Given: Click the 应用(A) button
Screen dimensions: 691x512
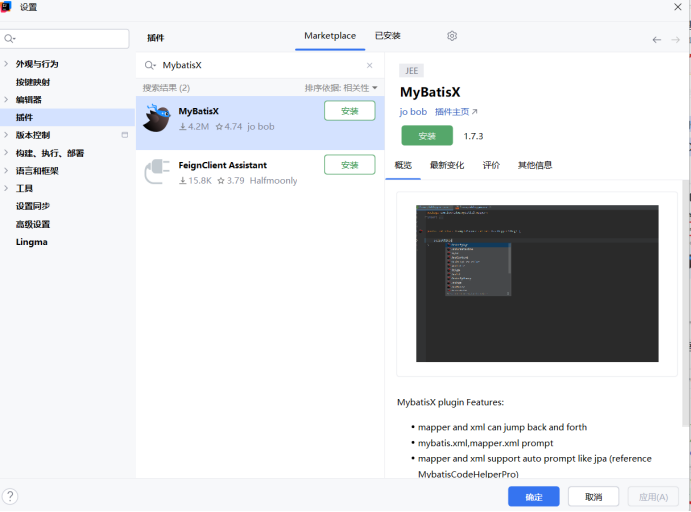Looking at the screenshot, I should (x=654, y=497).
